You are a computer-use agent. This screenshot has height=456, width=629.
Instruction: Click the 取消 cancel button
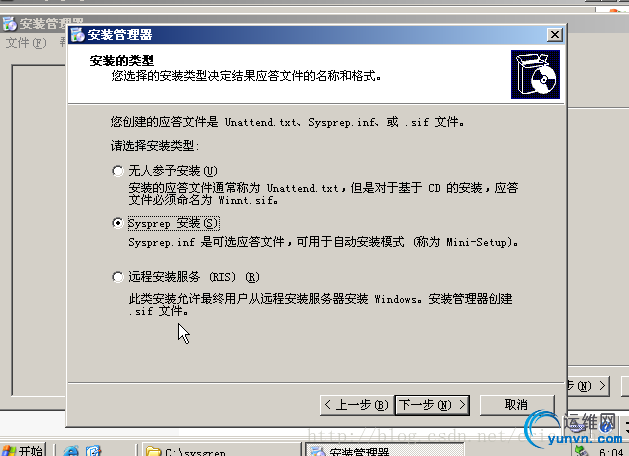(x=517, y=405)
